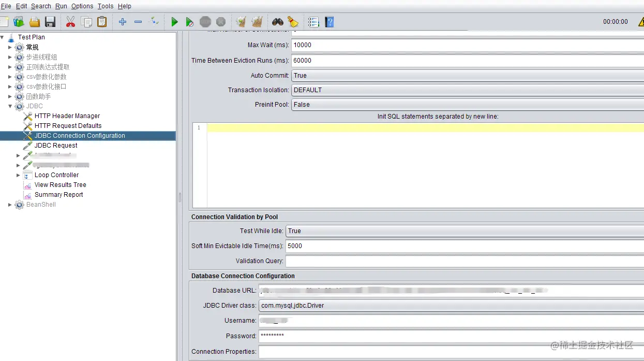Click the Shutdown test toolbar icon
This screenshot has width=644, height=361.
coord(221,22)
